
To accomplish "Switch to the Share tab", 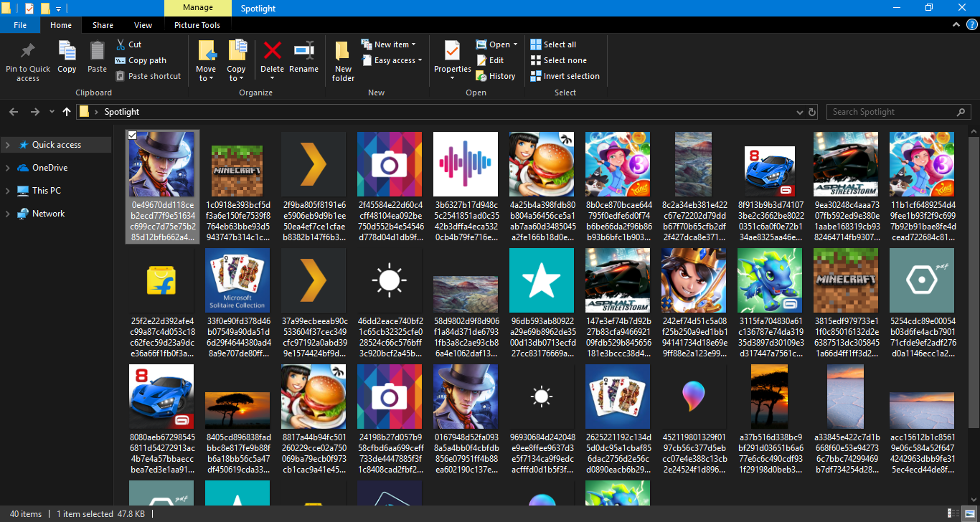I will click(x=103, y=25).
